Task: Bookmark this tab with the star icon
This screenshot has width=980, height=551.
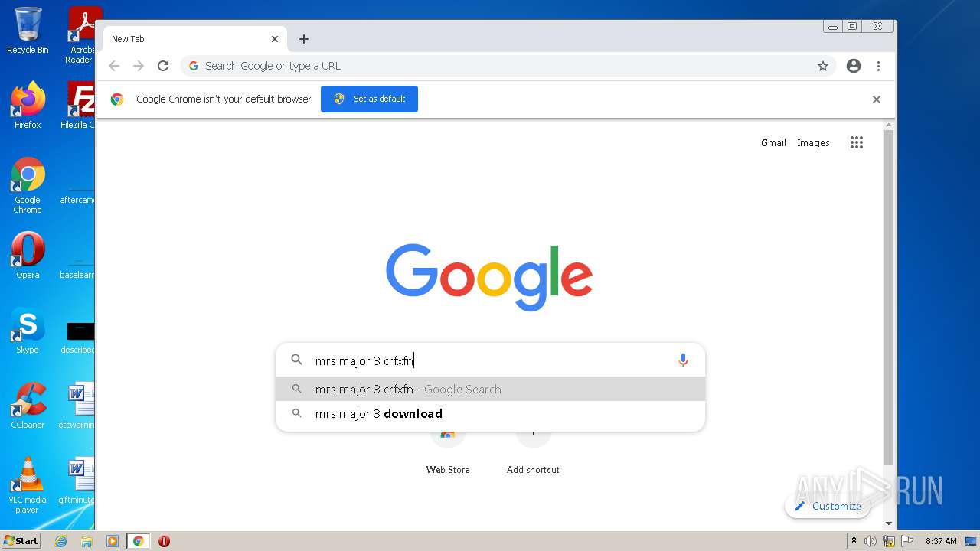Action: (823, 66)
